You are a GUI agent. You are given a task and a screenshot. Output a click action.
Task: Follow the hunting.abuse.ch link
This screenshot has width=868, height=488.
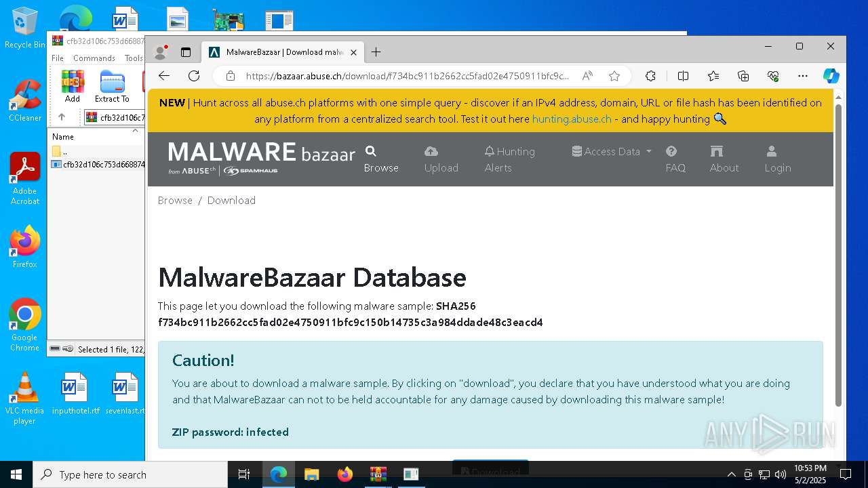coord(572,119)
